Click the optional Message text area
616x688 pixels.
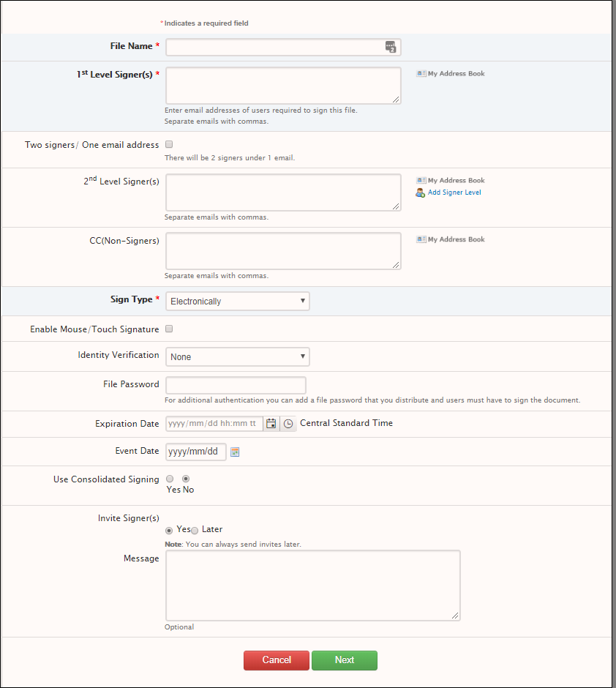click(312, 585)
